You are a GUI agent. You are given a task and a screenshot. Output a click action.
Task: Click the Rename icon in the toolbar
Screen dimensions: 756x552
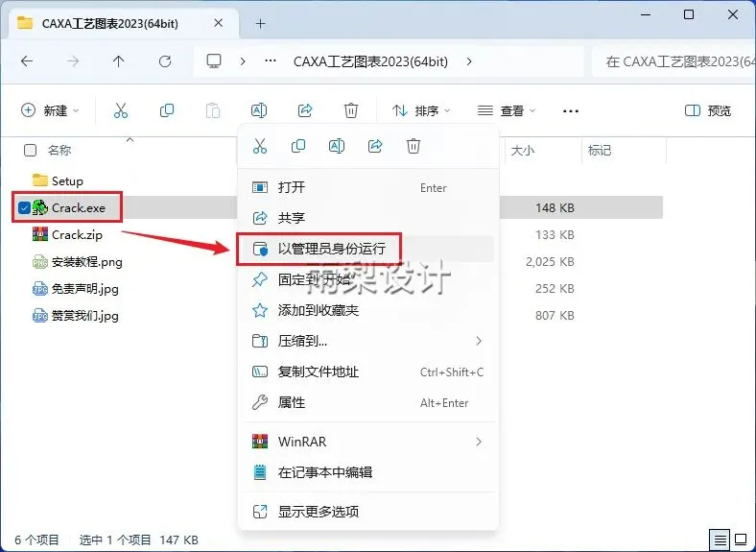(259, 111)
